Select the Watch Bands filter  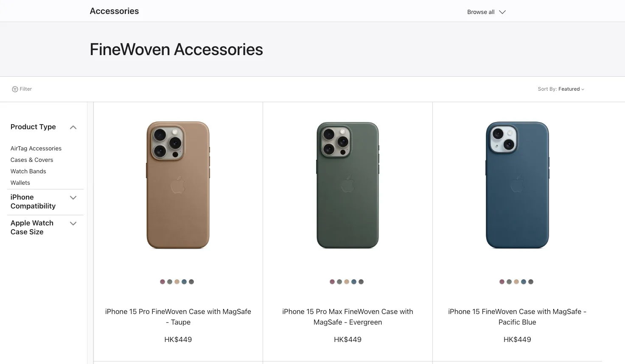point(28,171)
